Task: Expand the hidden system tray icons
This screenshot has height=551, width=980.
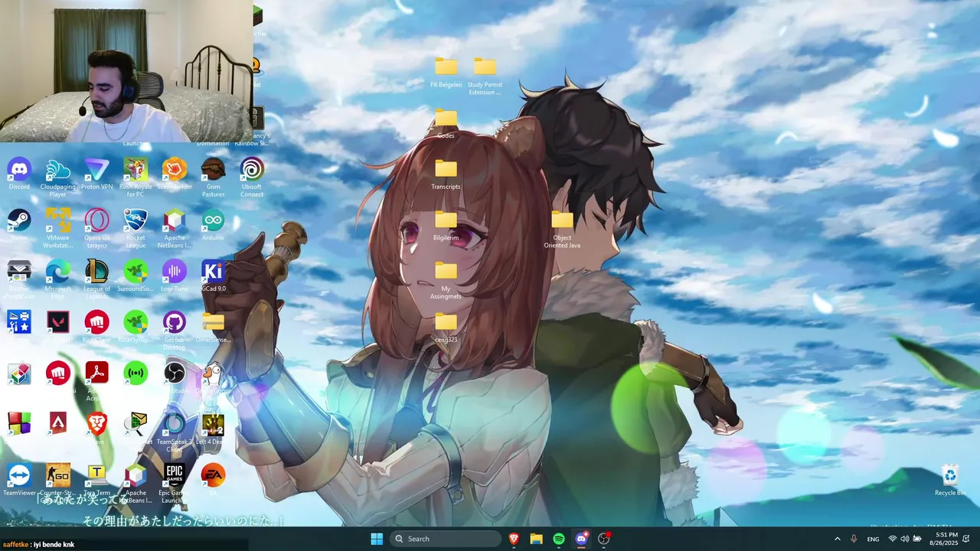Action: click(x=837, y=539)
